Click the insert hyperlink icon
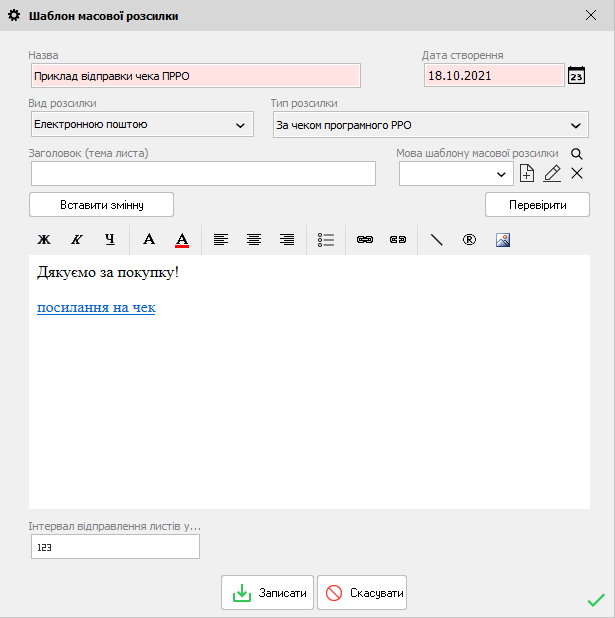Screen dimensions: 615x618 click(365, 240)
